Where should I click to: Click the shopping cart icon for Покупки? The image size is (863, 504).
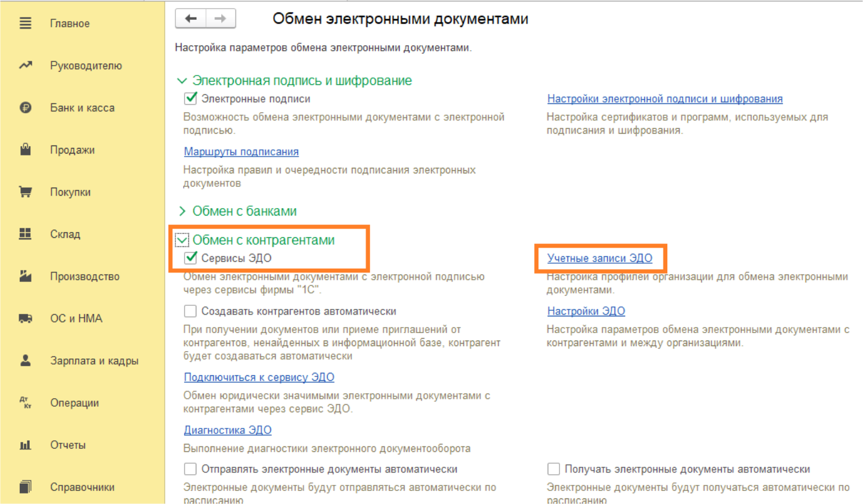point(25,192)
